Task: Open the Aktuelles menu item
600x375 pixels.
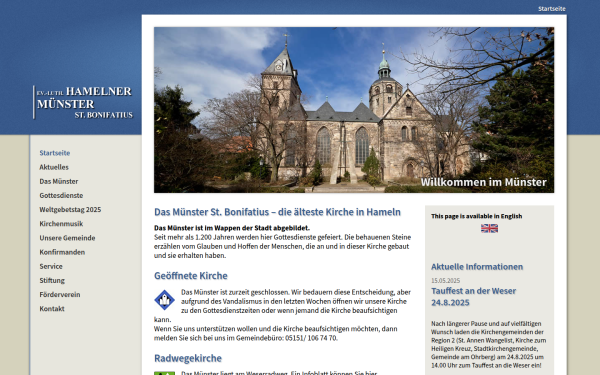Action: point(54,167)
